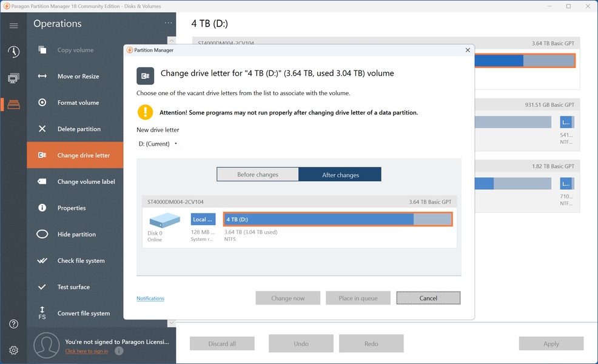
Task: Open the settings gear icon
Action: (x=13, y=350)
